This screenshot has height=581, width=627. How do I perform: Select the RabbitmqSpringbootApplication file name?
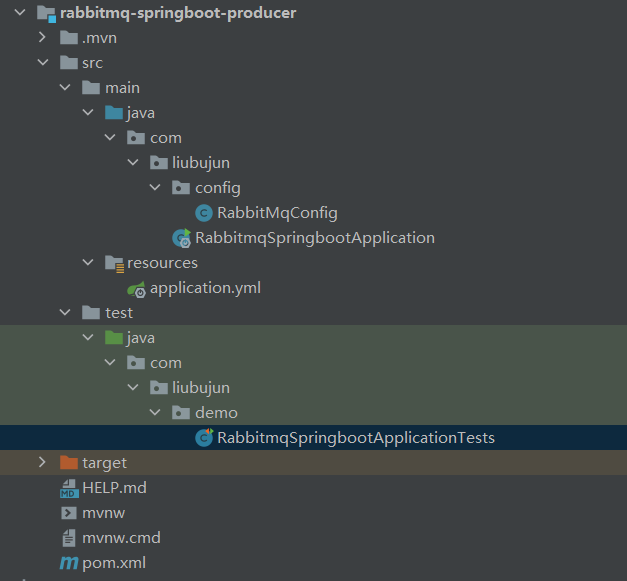coord(315,238)
